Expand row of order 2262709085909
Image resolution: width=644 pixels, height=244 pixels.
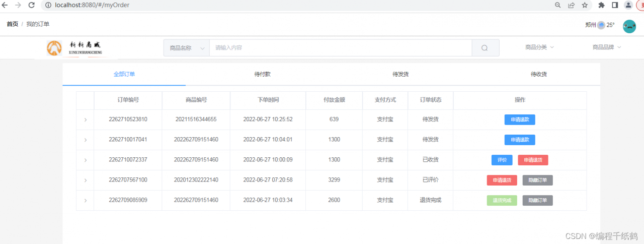pyautogui.click(x=85, y=200)
